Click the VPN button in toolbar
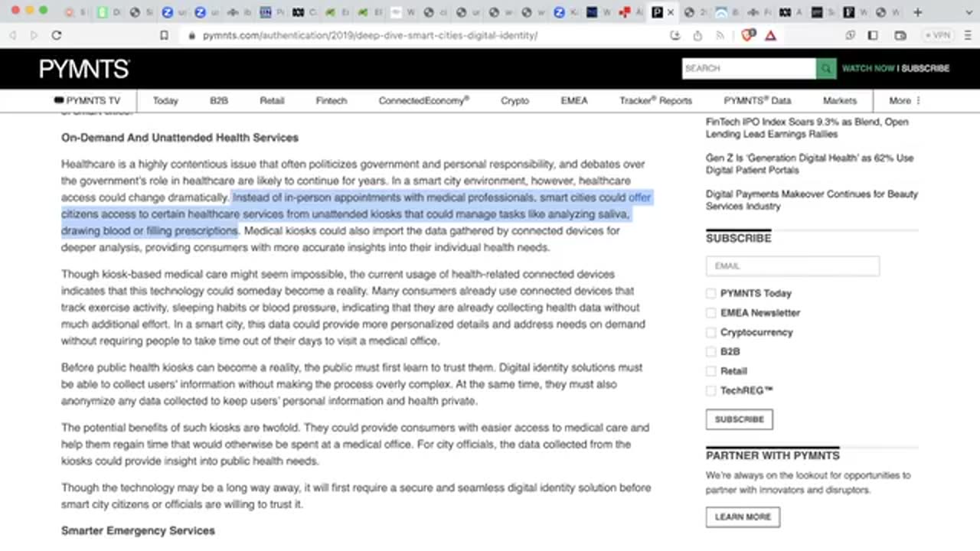 point(938,35)
